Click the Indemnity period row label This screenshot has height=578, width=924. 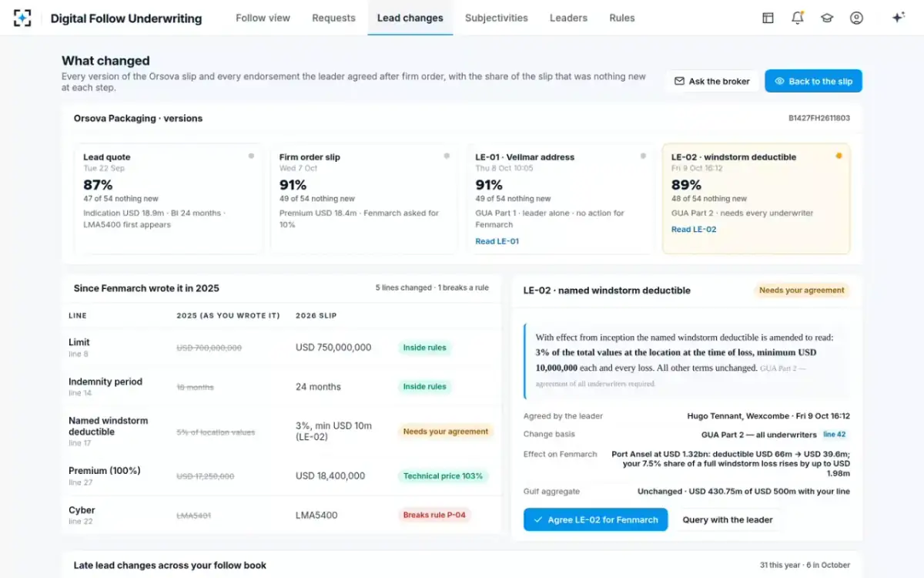coord(105,381)
